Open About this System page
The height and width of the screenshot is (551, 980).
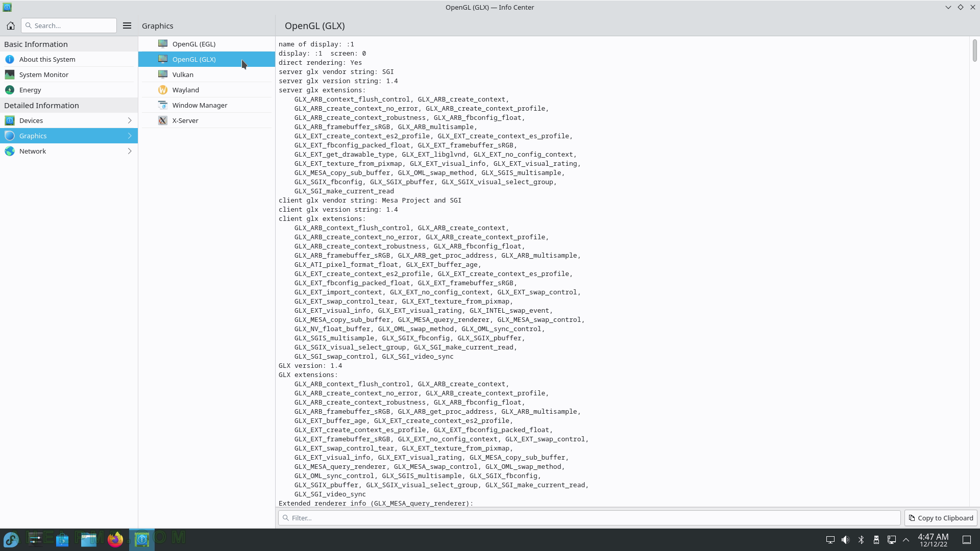coord(69,59)
